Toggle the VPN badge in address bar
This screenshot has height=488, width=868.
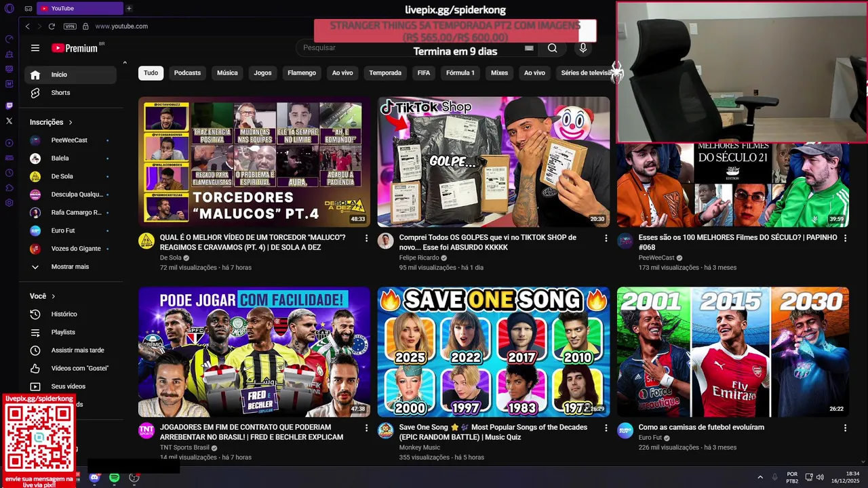pyautogui.click(x=70, y=26)
